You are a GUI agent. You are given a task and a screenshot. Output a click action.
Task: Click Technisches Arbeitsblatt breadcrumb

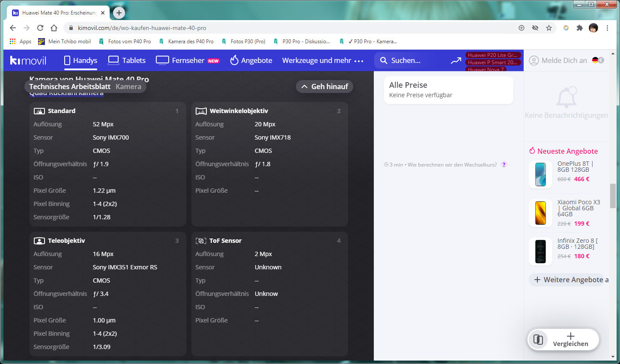click(70, 87)
